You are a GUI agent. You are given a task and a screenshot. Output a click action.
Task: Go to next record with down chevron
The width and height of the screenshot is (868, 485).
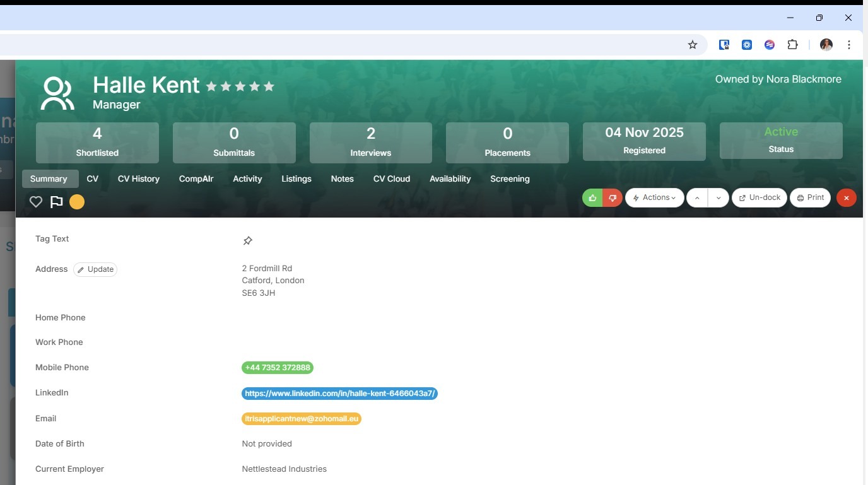point(718,197)
